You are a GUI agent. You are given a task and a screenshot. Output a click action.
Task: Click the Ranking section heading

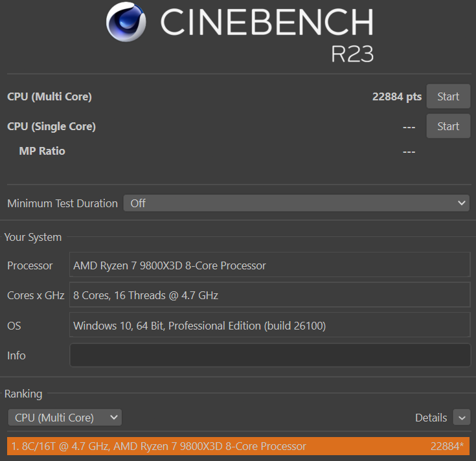(23, 394)
